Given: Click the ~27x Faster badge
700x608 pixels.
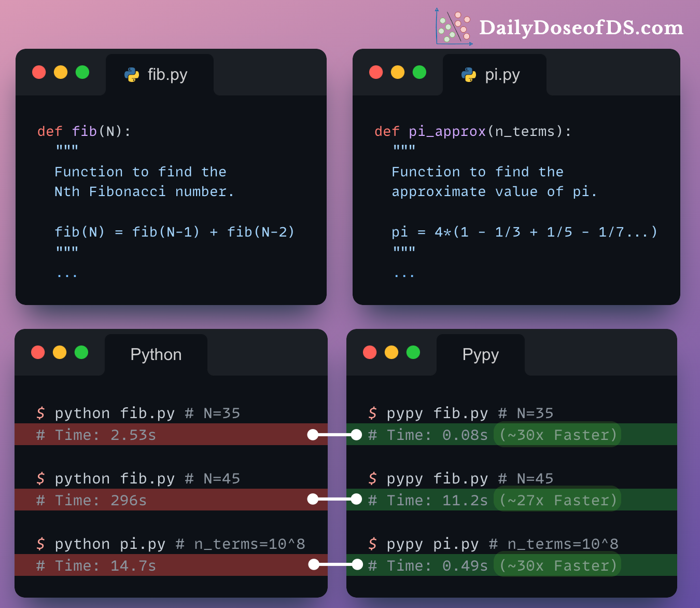Looking at the screenshot, I should [x=557, y=500].
